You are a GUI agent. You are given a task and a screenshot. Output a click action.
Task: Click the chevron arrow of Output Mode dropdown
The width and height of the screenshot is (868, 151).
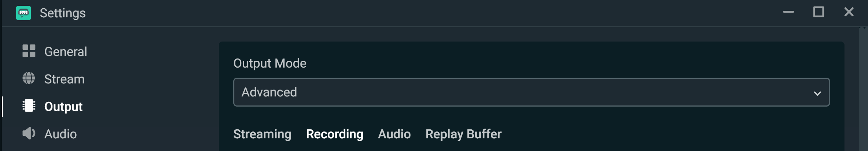(x=817, y=94)
